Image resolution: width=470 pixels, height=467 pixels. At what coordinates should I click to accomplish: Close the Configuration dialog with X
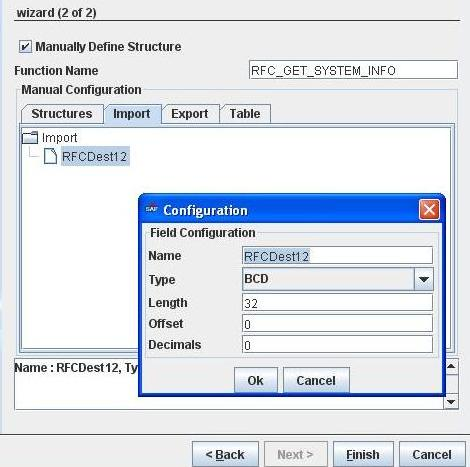coord(429,210)
